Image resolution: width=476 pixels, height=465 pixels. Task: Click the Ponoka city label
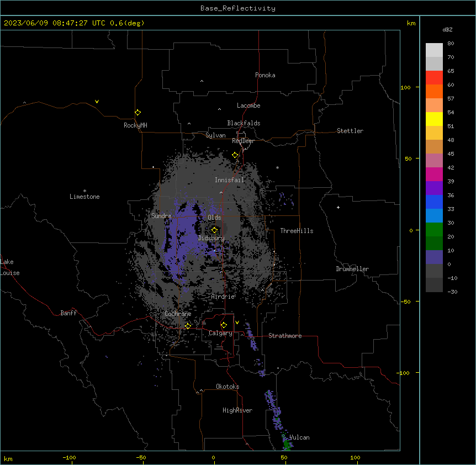pos(265,75)
